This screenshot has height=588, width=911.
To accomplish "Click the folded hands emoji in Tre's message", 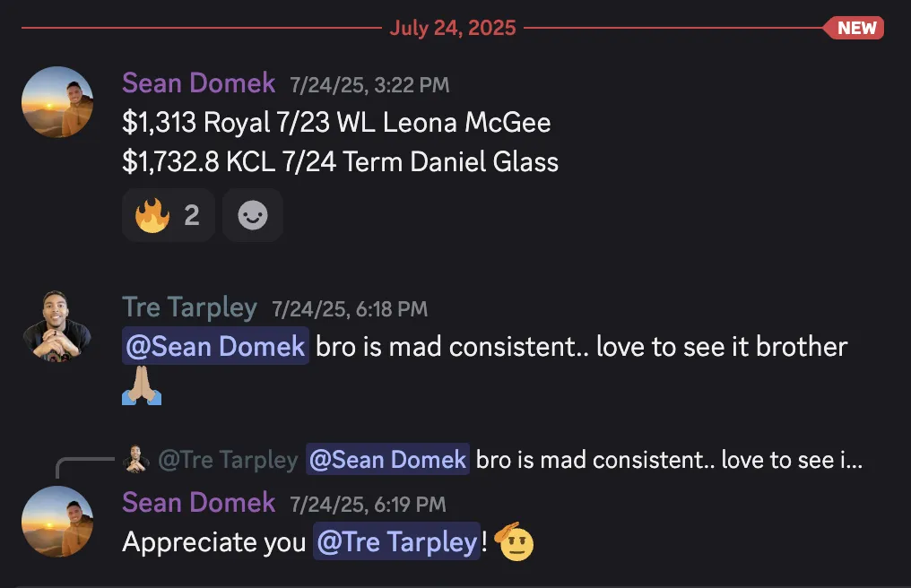I will pos(142,385).
